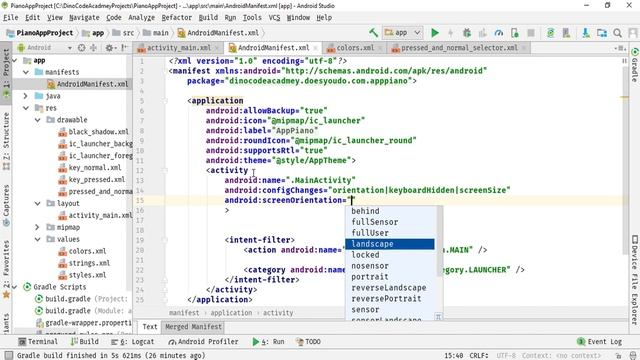Open the Favorites tool window strip
Screen dimensions: 640x360
6,268
